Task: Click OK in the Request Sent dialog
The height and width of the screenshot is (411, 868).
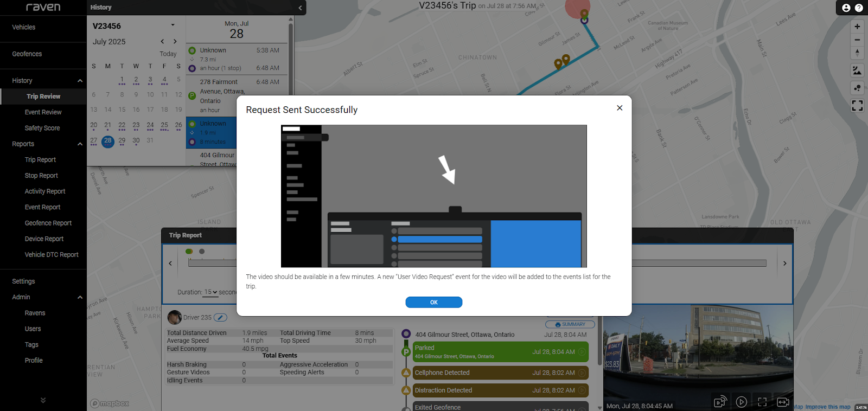Action: [x=433, y=302]
